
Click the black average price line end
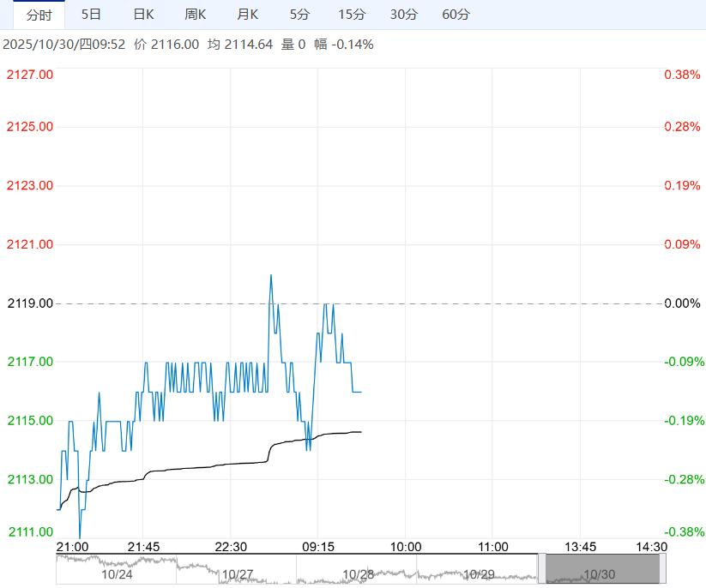[360, 432]
